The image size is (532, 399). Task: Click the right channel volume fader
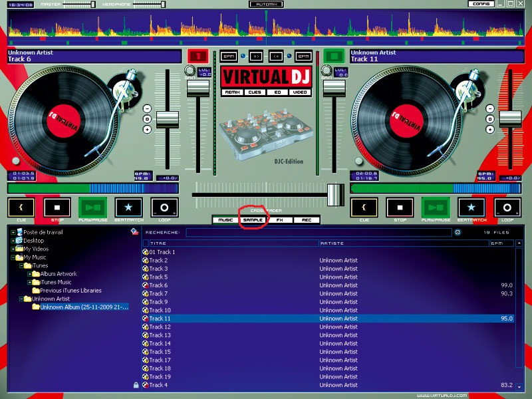(334, 88)
